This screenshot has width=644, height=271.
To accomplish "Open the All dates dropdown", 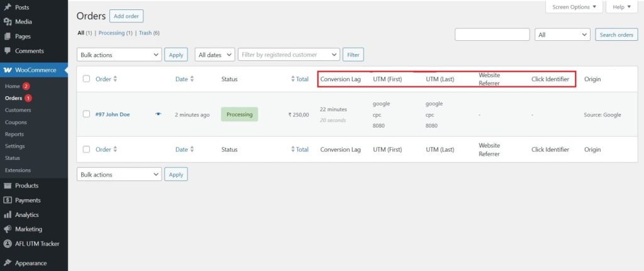I will [x=215, y=55].
